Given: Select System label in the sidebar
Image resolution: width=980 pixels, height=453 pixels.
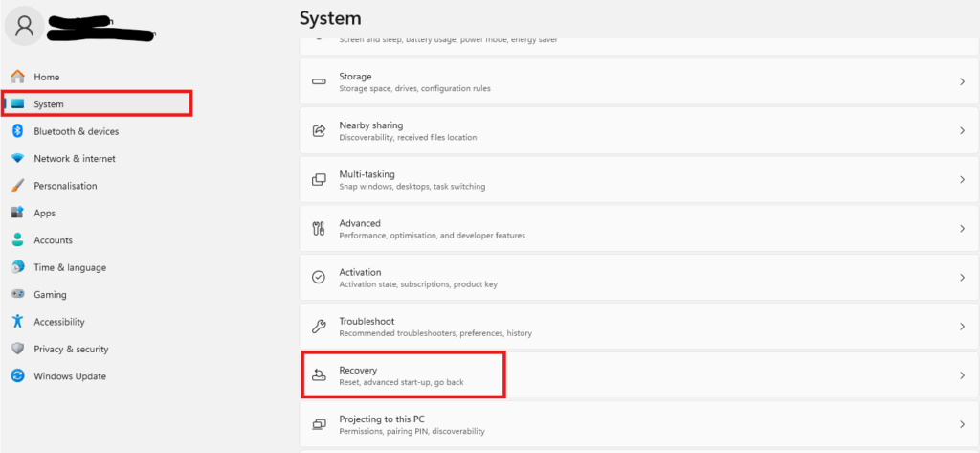Looking at the screenshot, I should pyautogui.click(x=49, y=104).
